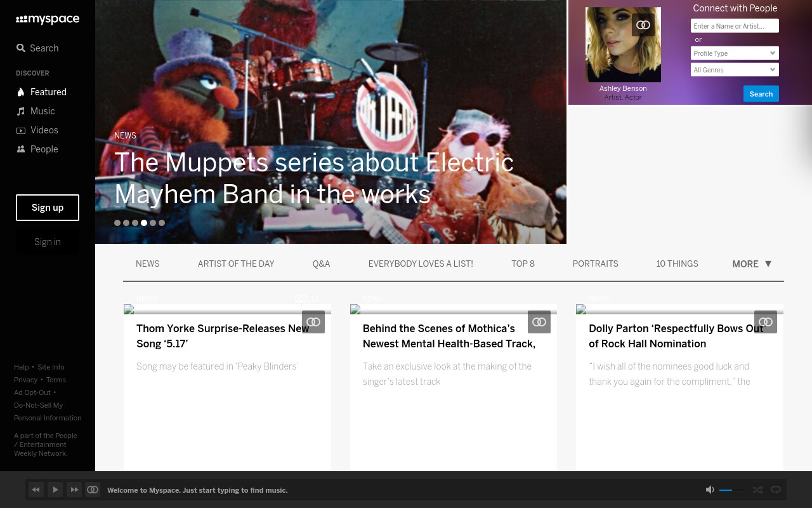Open the Music section
The image size is (812, 508).
pyautogui.click(x=36, y=111)
